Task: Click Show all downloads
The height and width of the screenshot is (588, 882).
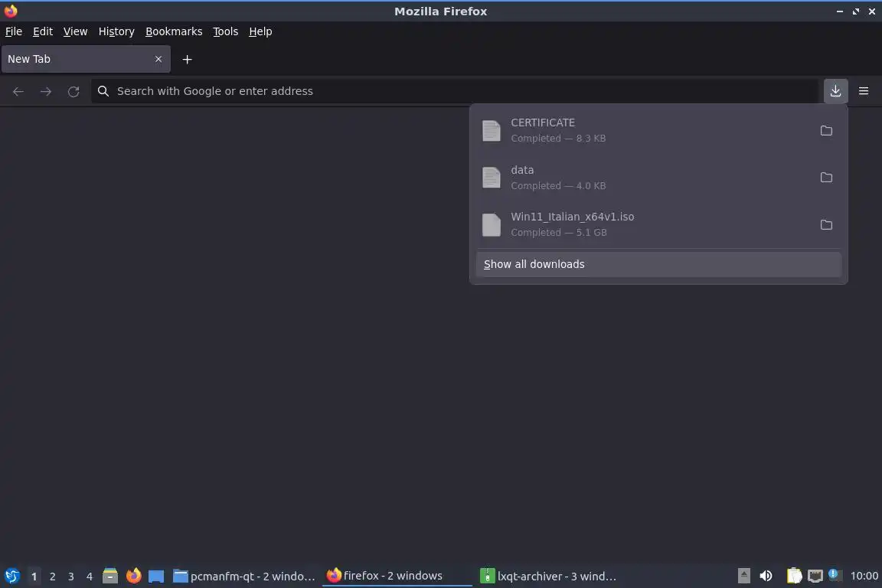Action: 658,264
